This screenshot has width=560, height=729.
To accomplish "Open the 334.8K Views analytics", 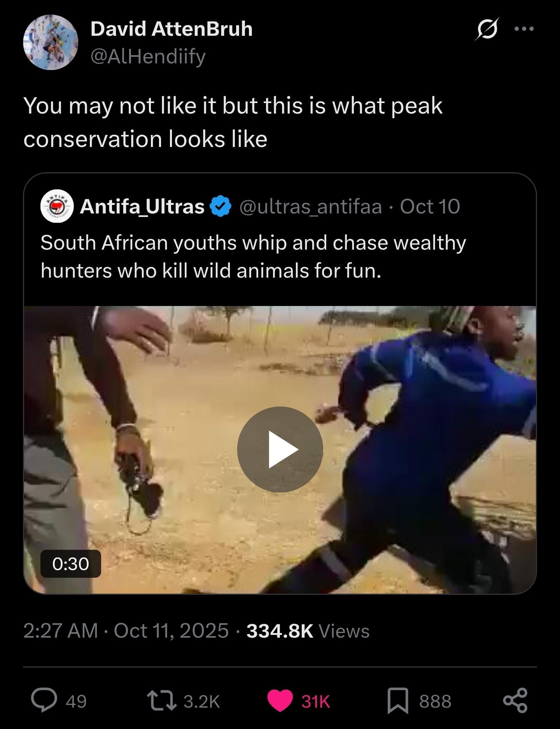I will click(x=308, y=631).
